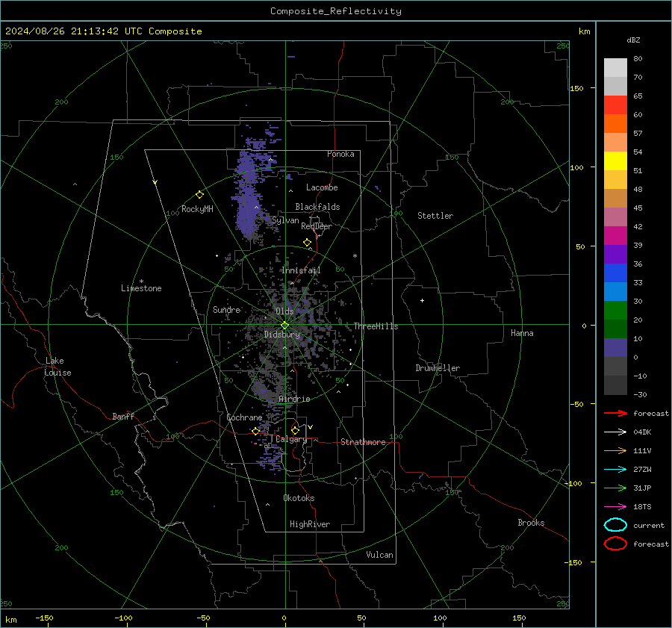Click the Sylvan town label
Viewport: 672px width, 628px height.
click(x=285, y=220)
